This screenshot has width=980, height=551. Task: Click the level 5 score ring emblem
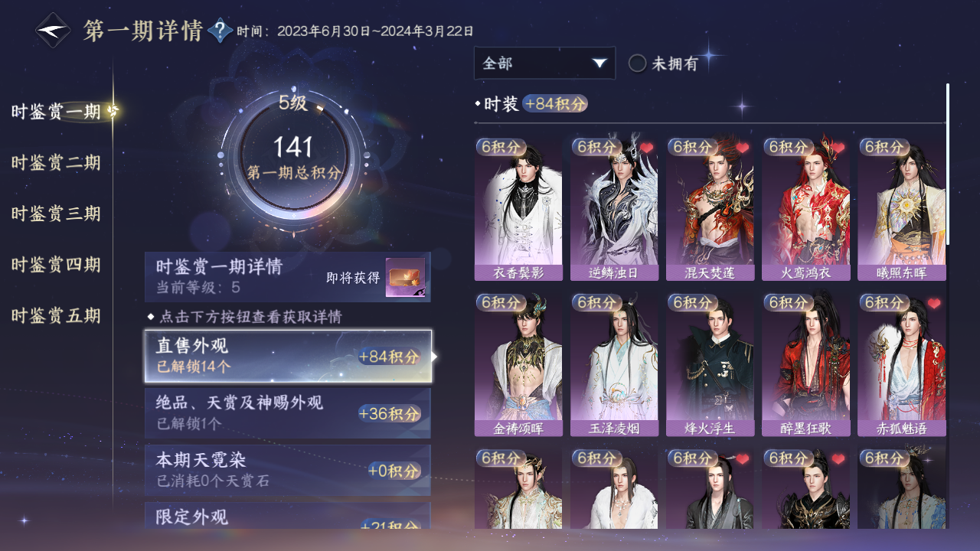(x=294, y=157)
